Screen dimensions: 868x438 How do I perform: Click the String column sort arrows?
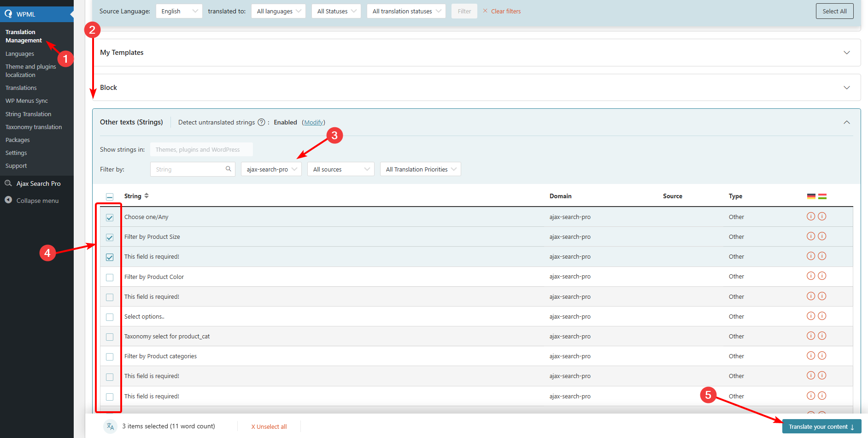pos(147,196)
